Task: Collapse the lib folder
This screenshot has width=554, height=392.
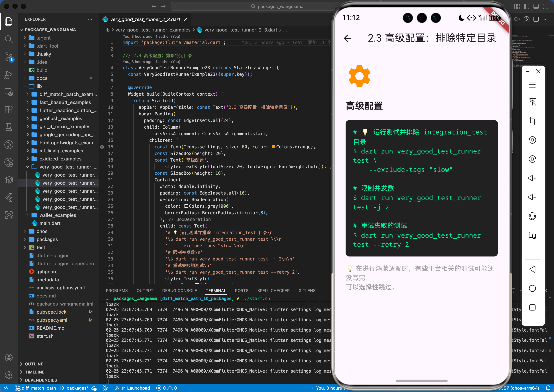Action: point(39,86)
